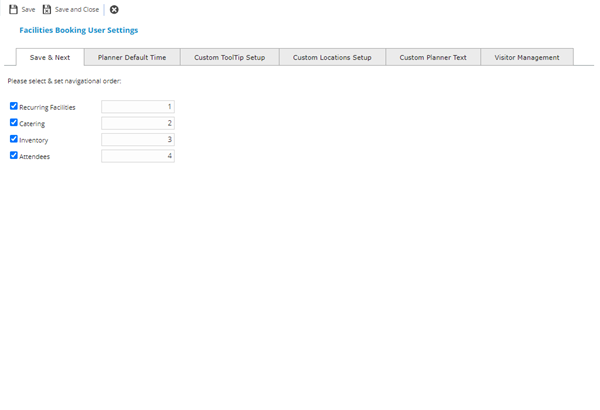Uncheck the Recurring Facilities checkbox

tap(14, 106)
